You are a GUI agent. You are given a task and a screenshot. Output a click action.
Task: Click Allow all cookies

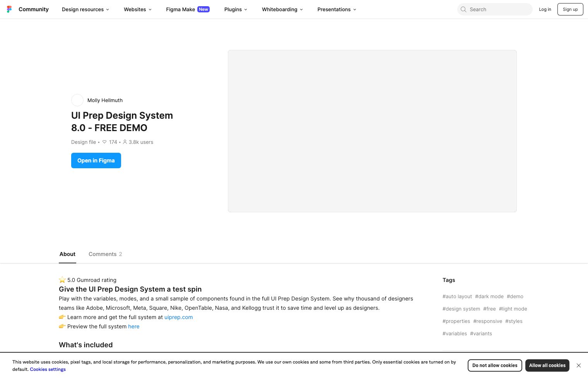pos(547,365)
